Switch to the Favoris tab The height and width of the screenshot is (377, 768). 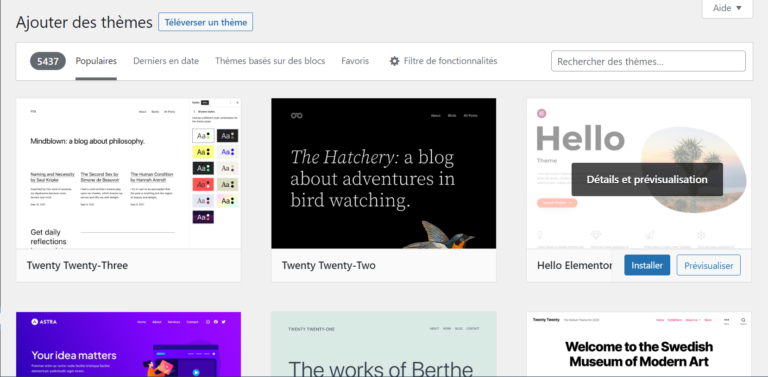coord(355,61)
